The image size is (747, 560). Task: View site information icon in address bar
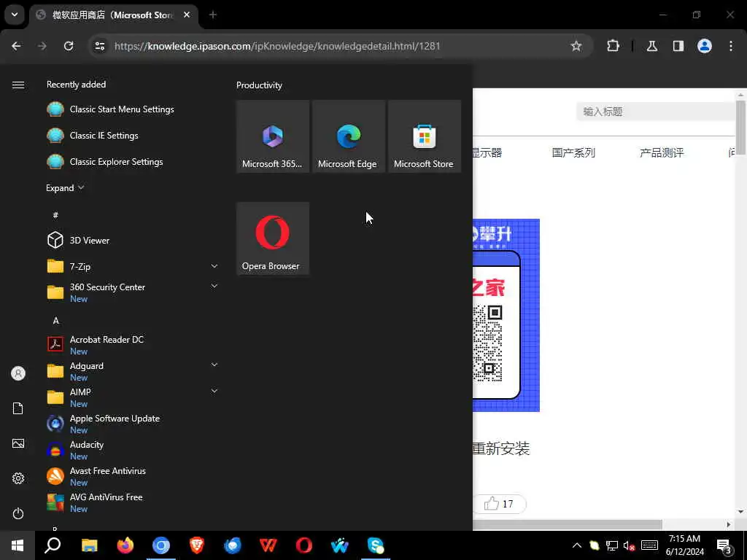point(99,46)
